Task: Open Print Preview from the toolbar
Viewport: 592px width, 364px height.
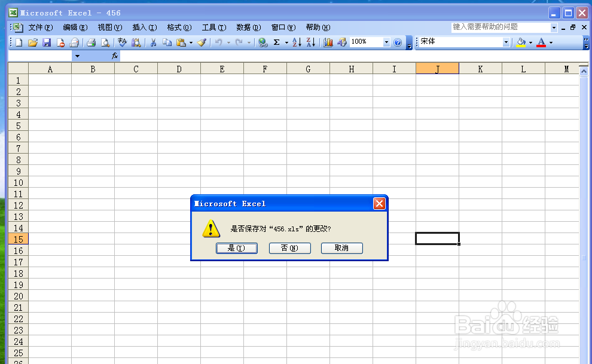Action: (105, 42)
